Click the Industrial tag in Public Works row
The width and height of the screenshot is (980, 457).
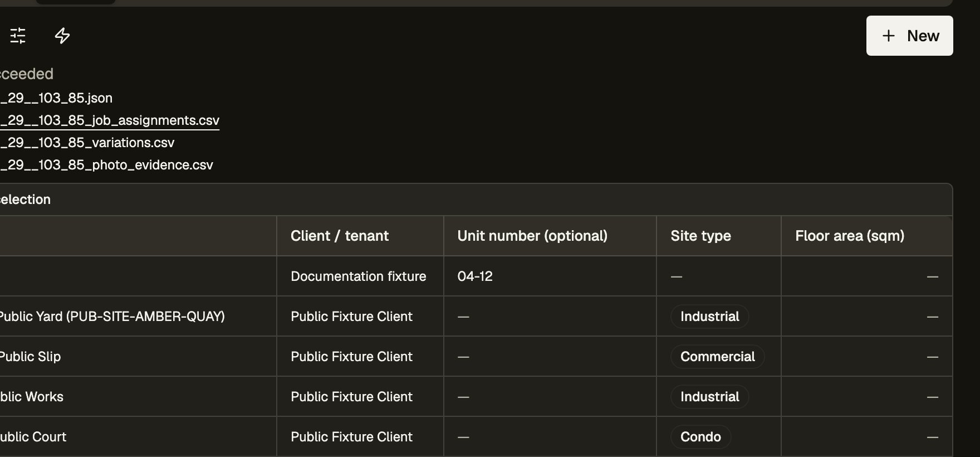(709, 397)
